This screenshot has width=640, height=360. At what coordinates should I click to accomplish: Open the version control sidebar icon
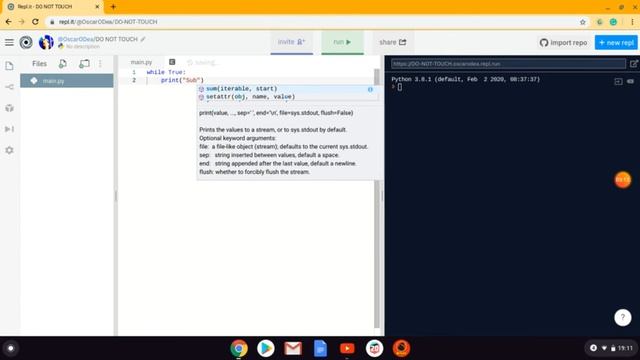9,87
